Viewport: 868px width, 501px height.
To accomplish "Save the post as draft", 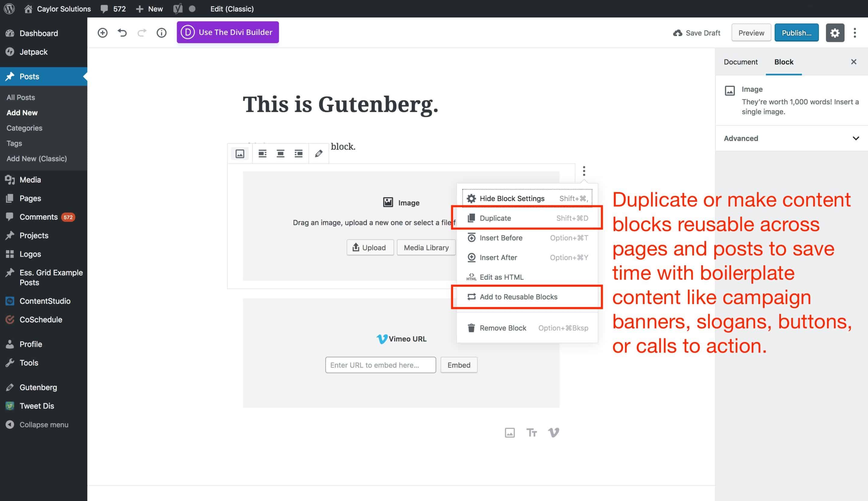I will pyautogui.click(x=697, y=33).
